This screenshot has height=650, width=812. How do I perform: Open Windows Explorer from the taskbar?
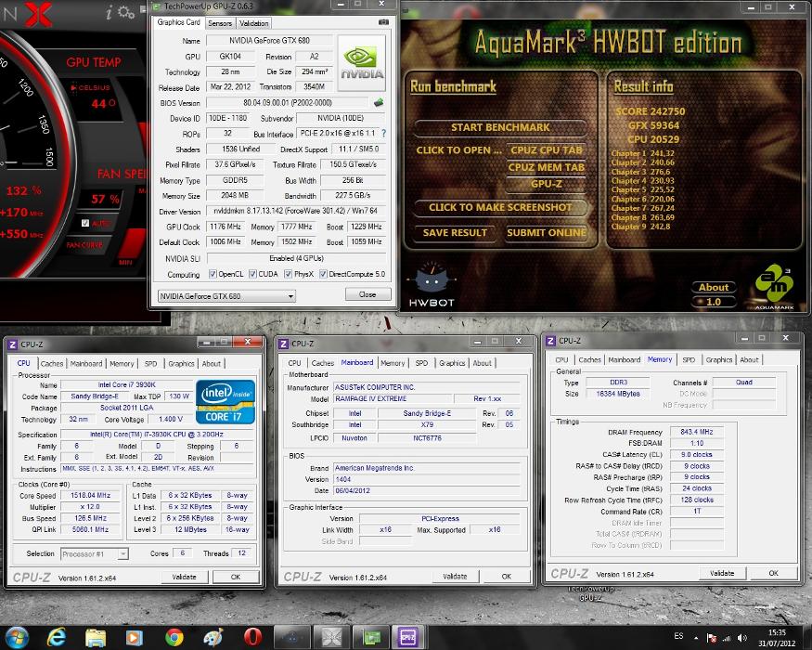tap(96, 637)
